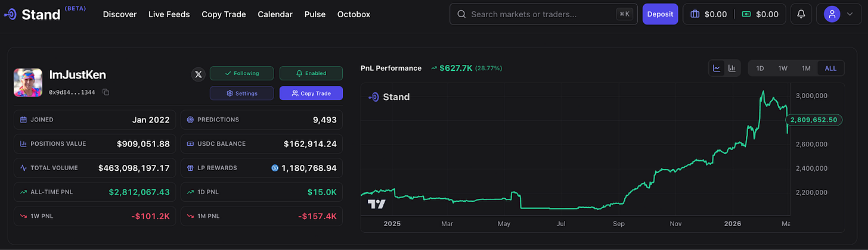This screenshot has width=868, height=250.
Task: Click the BETA tag beside the Stand logo
Action: pyautogui.click(x=75, y=8)
